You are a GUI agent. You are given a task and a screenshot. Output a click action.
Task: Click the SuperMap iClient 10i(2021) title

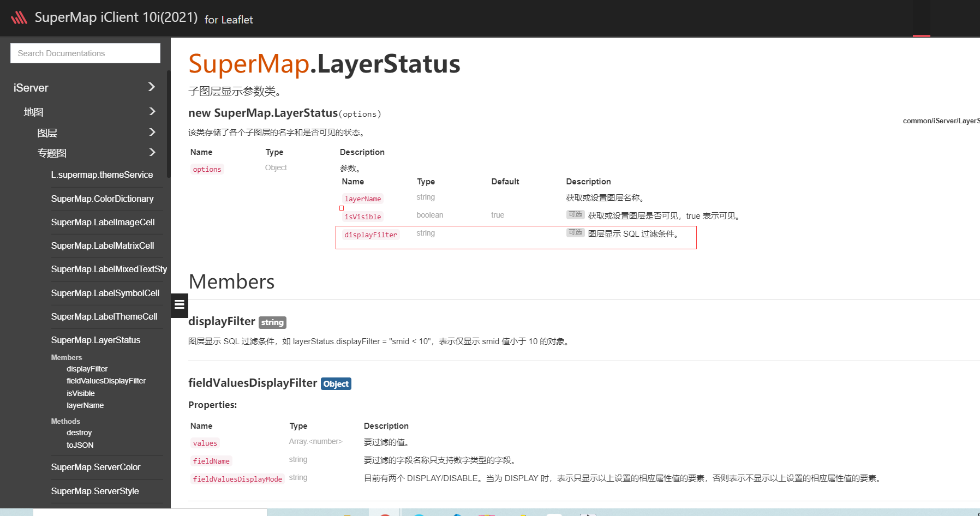[116, 17]
